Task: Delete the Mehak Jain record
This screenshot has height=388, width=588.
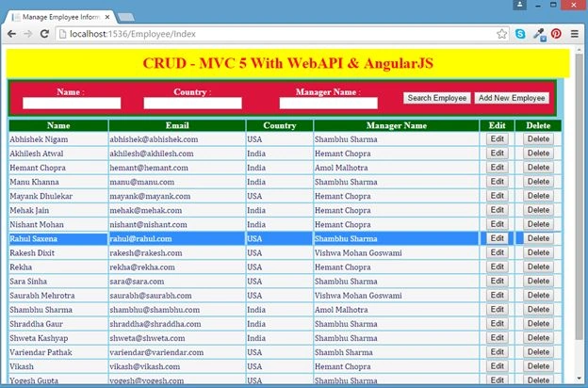Action: click(538, 210)
